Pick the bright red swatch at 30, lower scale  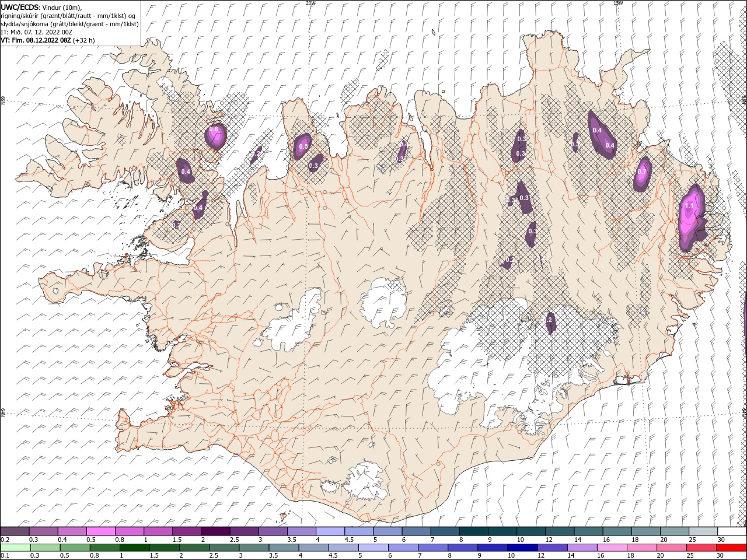[x=732, y=548]
